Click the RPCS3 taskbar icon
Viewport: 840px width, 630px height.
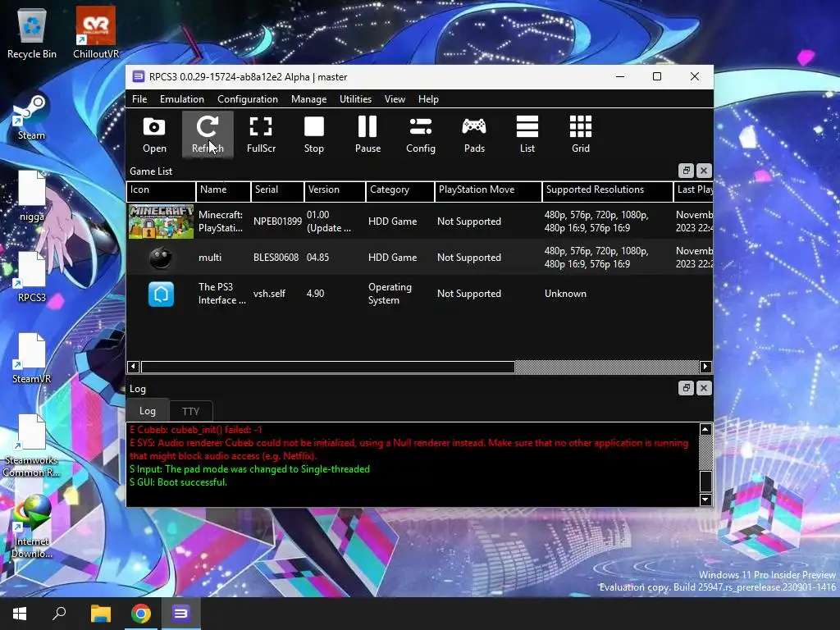tap(180, 614)
